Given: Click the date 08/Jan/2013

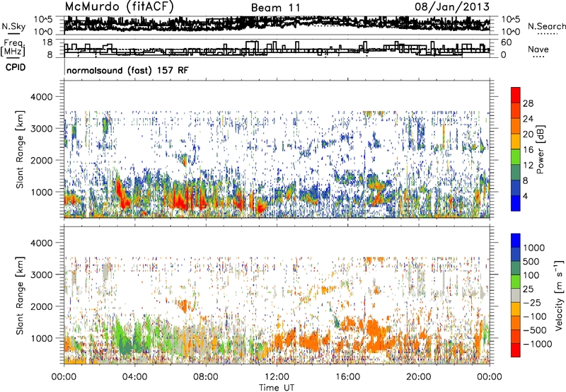Looking at the screenshot, I should (452, 6).
